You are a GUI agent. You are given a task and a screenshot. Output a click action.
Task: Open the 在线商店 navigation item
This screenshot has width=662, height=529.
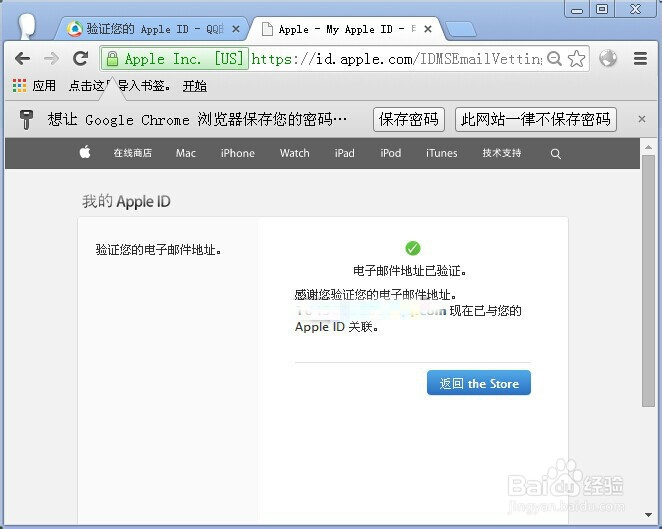[x=133, y=153]
